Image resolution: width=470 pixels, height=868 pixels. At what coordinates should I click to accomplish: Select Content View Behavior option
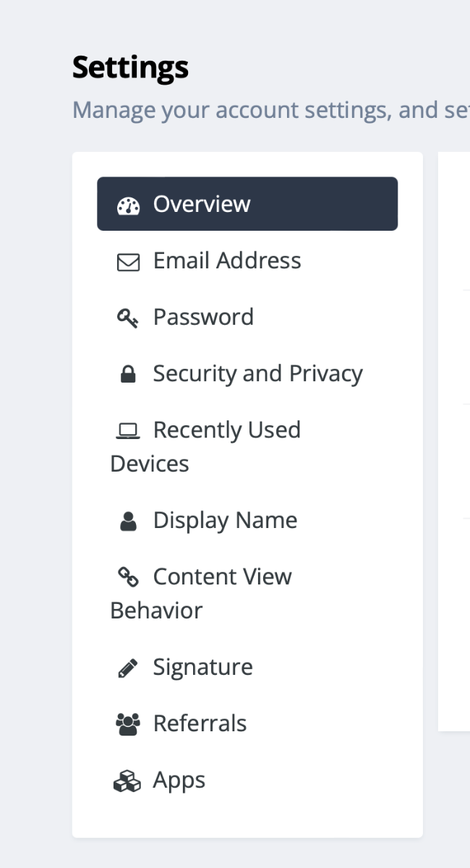[x=222, y=576]
